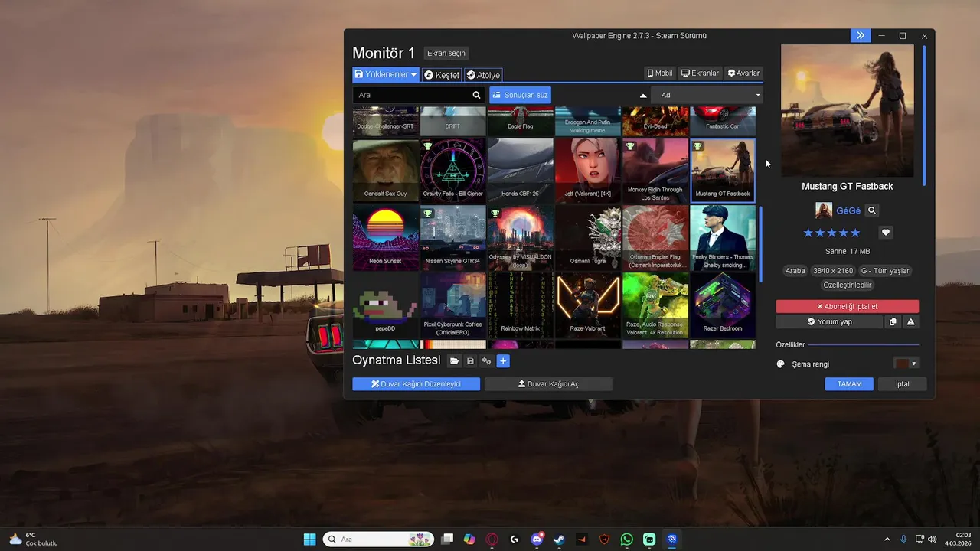Image resolution: width=980 pixels, height=551 pixels.
Task: Click the details panel scrollbar
Action: click(924, 115)
